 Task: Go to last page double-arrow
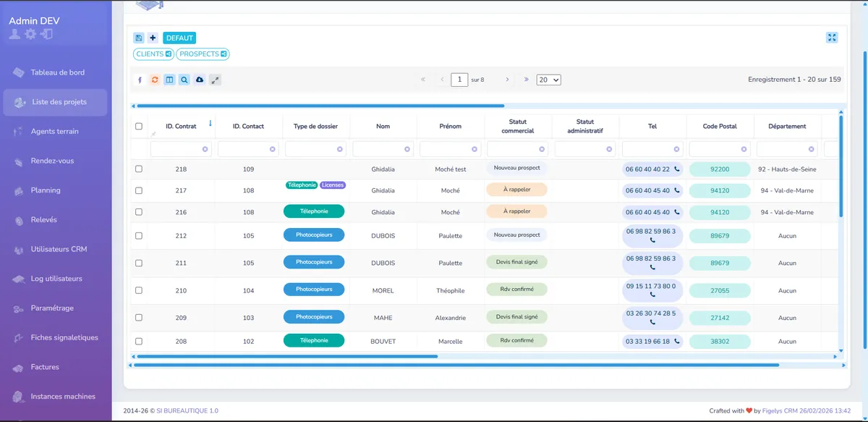(526, 80)
